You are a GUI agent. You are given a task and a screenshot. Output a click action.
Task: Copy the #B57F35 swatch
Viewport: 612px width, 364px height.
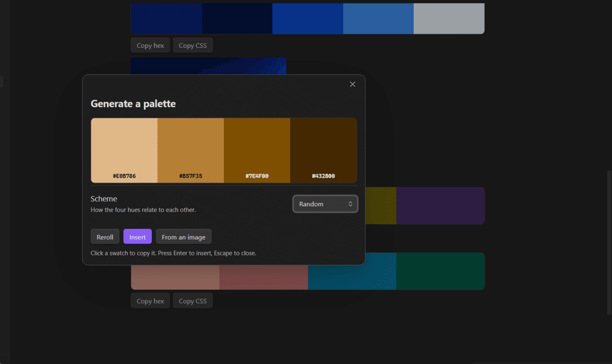pos(191,150)
